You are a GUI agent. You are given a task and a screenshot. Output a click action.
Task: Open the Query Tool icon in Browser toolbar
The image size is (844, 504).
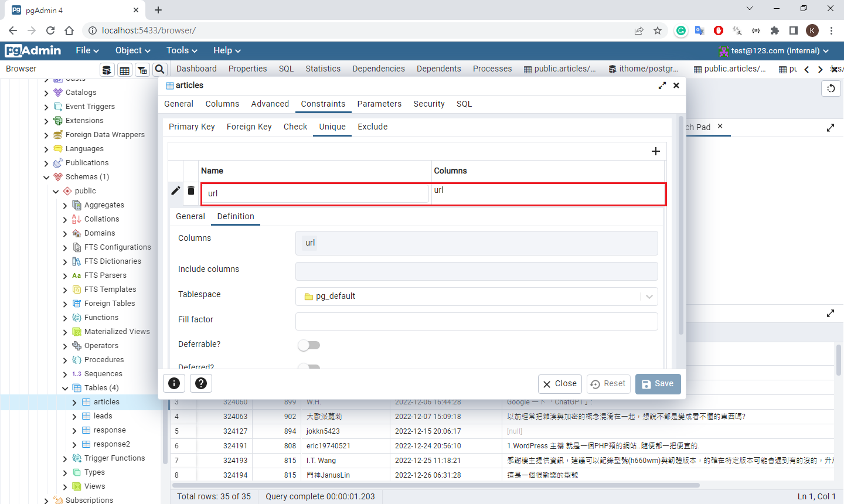(107, 70)
